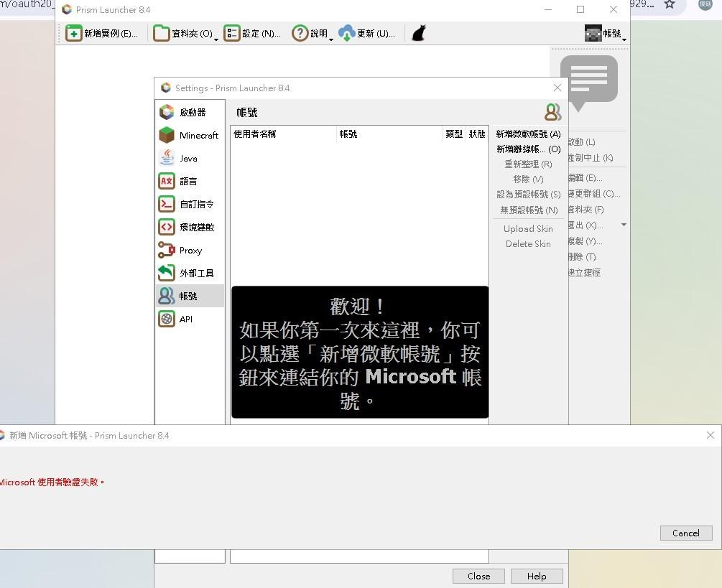Click 強制中止 (K) in main window panel
This screenshot has width=722, height=588.
coord(591,158)
